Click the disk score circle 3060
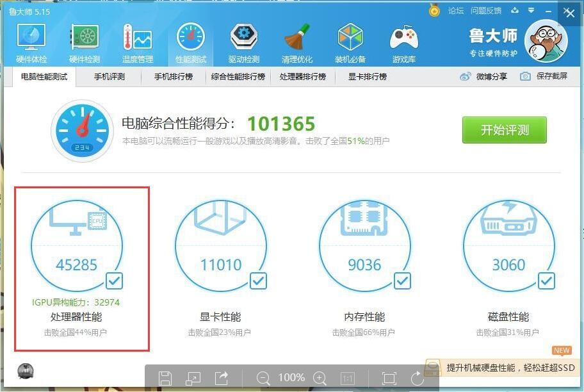The image size is (584, 392). point(509,246)
